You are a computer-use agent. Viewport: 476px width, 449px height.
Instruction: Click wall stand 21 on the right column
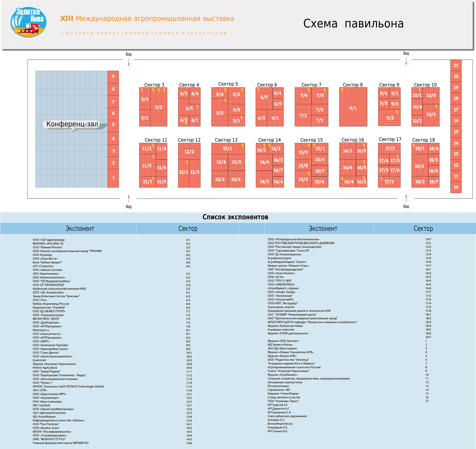pos(456,65)
